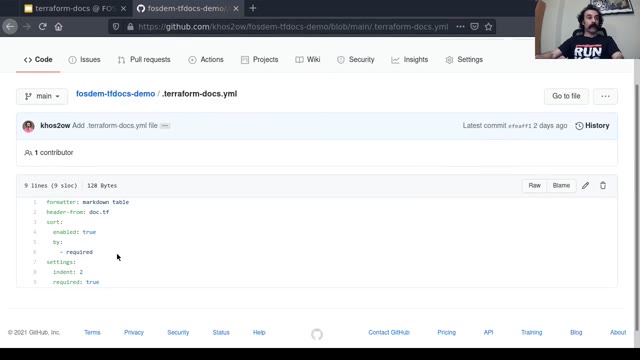
Task: Open the file options three-dot menu
Action: 605,96
